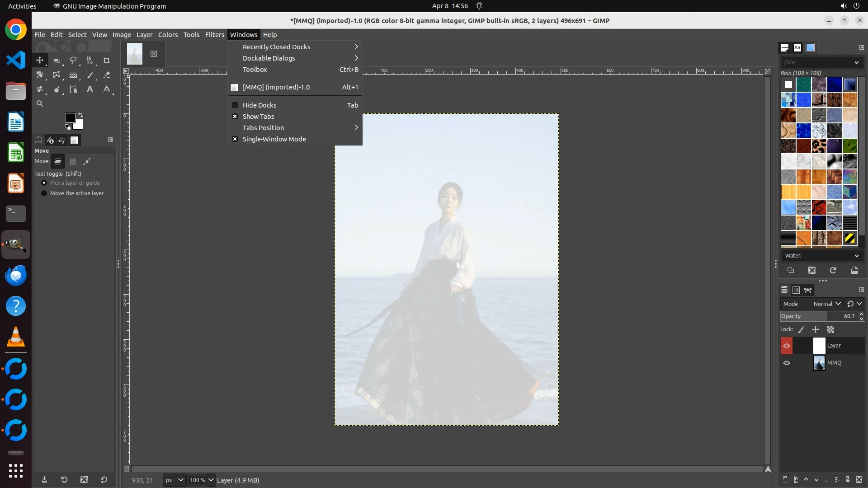Click Hide Docks in Windows menu

pos(259,105)
